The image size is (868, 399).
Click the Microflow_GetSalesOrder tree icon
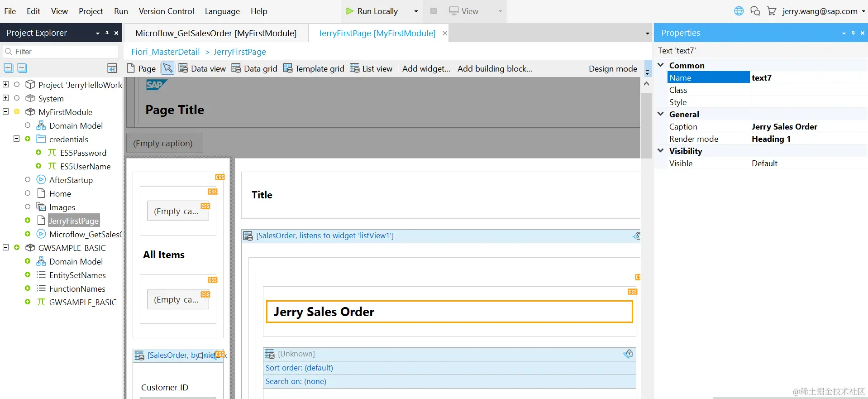[41, 234]
